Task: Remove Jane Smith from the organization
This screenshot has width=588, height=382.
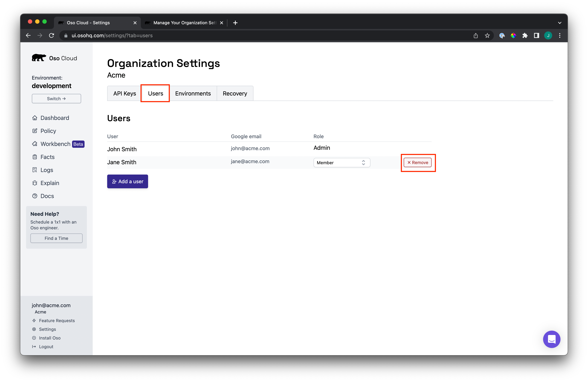Action: 417,163
